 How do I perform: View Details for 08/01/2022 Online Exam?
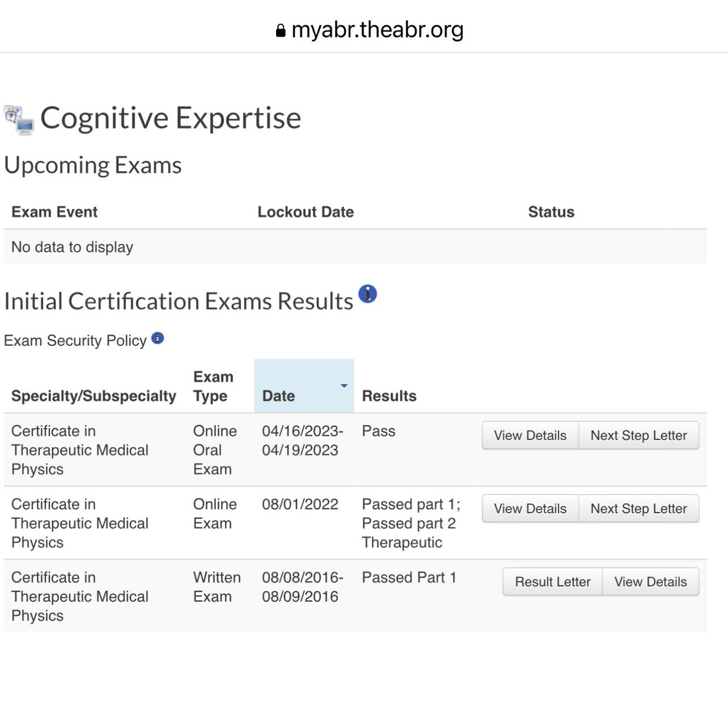(x=530, y=509)
